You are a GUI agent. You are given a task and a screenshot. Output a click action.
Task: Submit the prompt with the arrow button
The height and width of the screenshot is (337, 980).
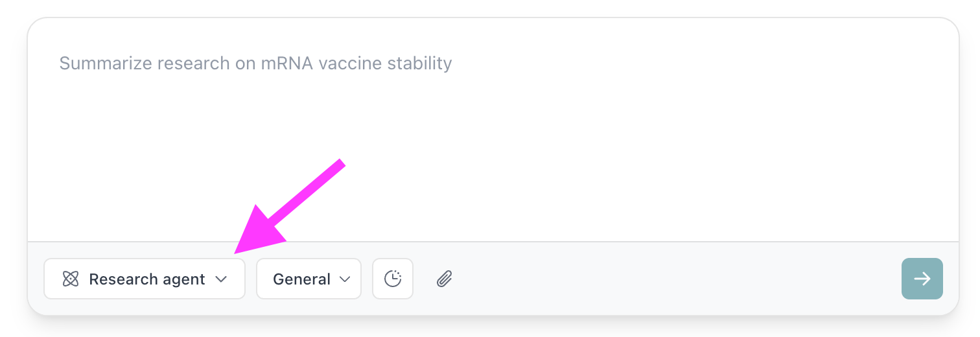pyautogui.click(x=922, y=279)
